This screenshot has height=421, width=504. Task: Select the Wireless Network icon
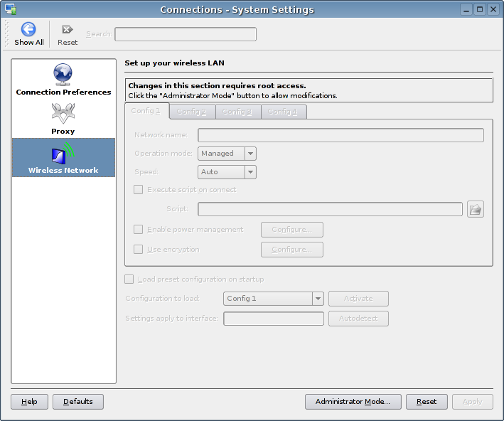tap(63, 152)
